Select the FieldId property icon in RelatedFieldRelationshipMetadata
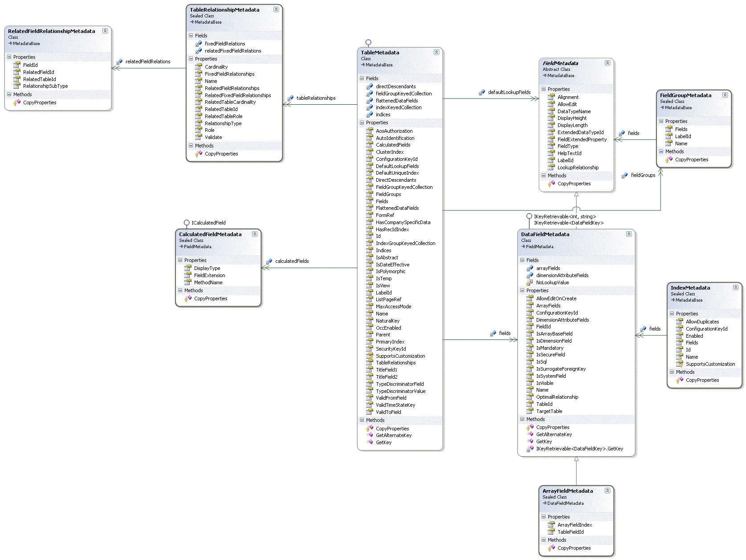This screenshot has width=746, height=560. [x=16, y=65]
